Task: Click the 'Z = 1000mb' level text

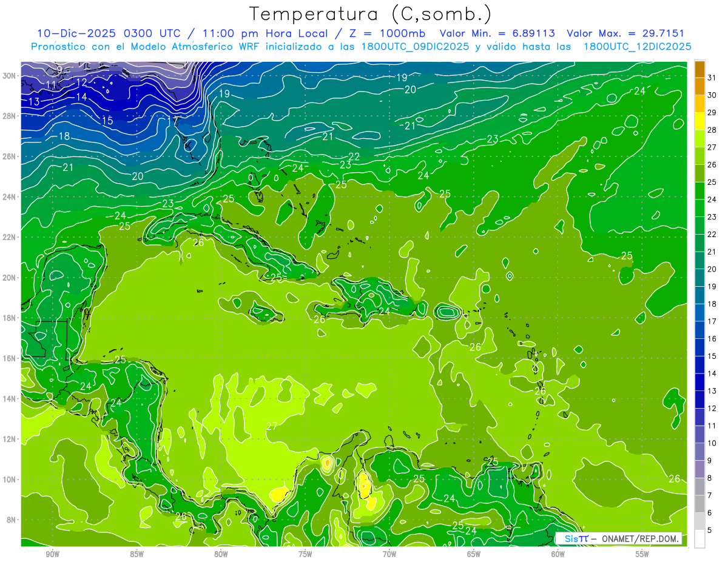Action: [x=387, y=33]
